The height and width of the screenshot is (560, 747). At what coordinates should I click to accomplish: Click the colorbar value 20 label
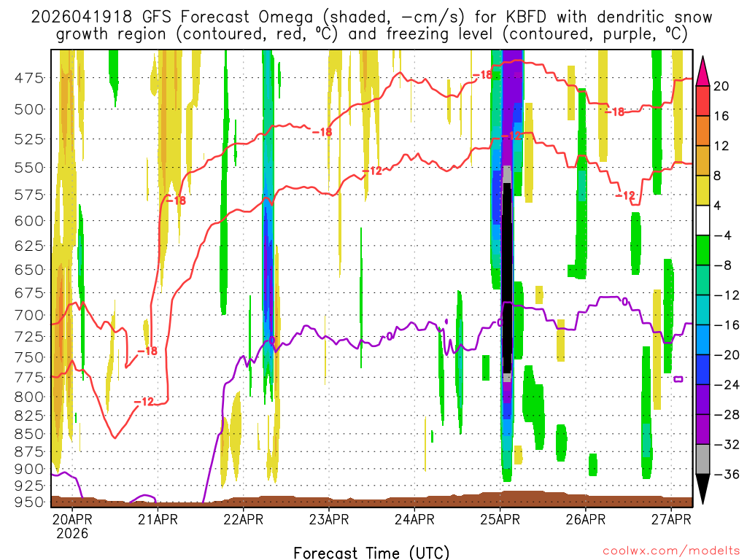coord(721,86)
